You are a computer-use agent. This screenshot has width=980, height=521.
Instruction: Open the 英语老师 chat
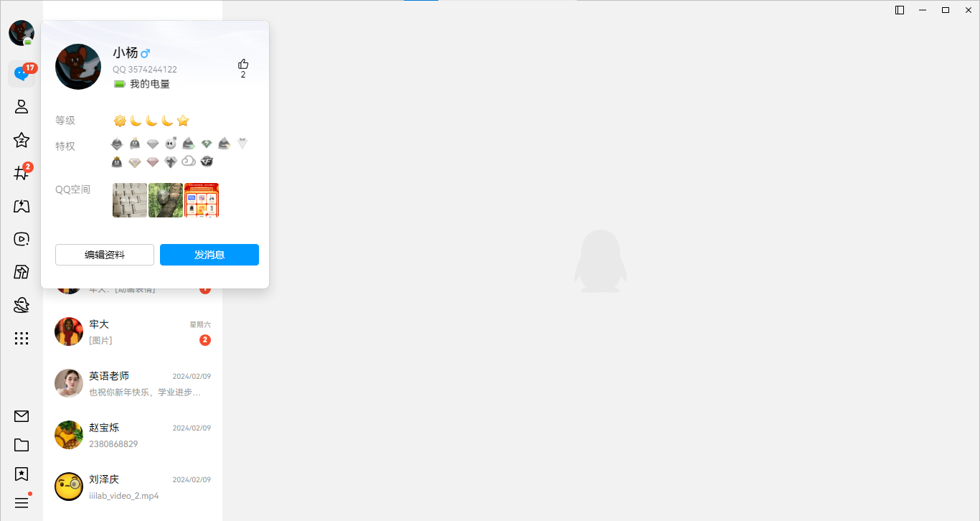(133, 383)
